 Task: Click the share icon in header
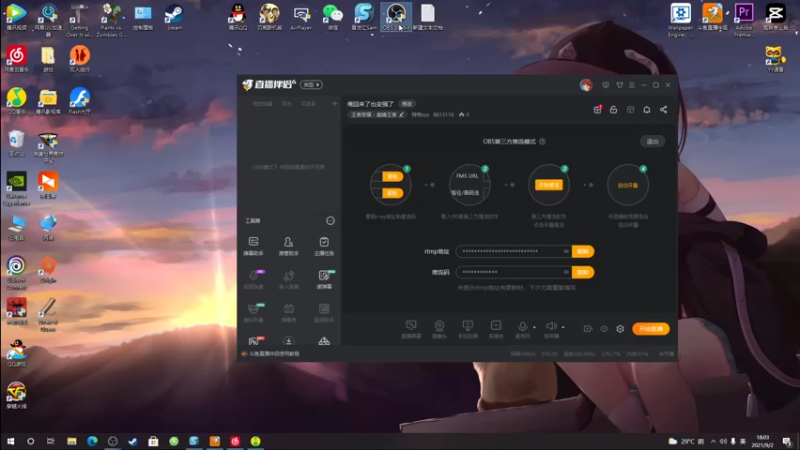[x=663, y=110]
